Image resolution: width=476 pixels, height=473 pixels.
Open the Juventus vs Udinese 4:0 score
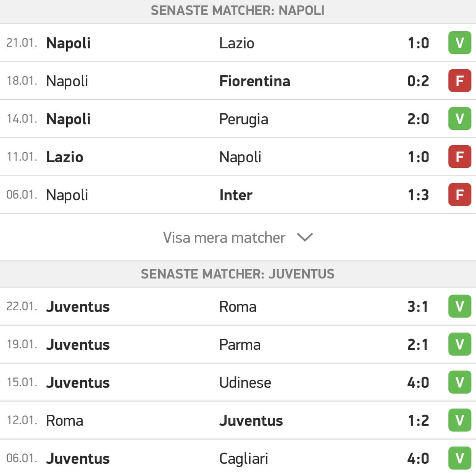pyautogui.click(x=418, y=382)
